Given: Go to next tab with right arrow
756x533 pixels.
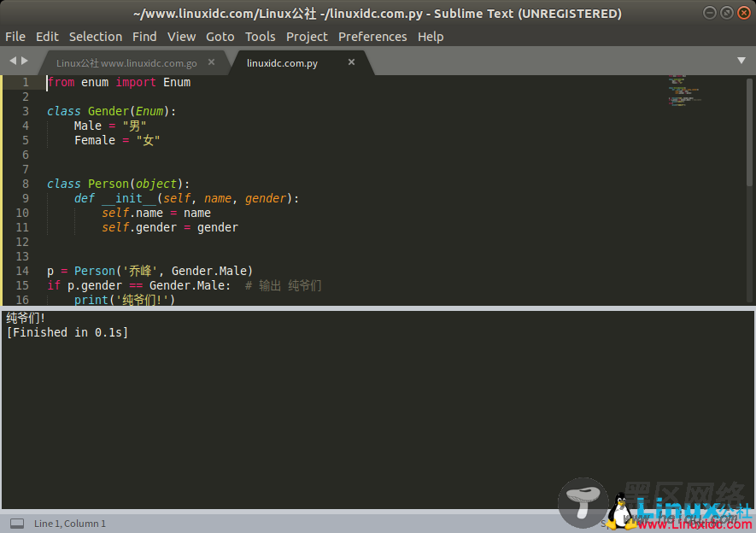Looking at the screenshot, I should tap(25, 61).
